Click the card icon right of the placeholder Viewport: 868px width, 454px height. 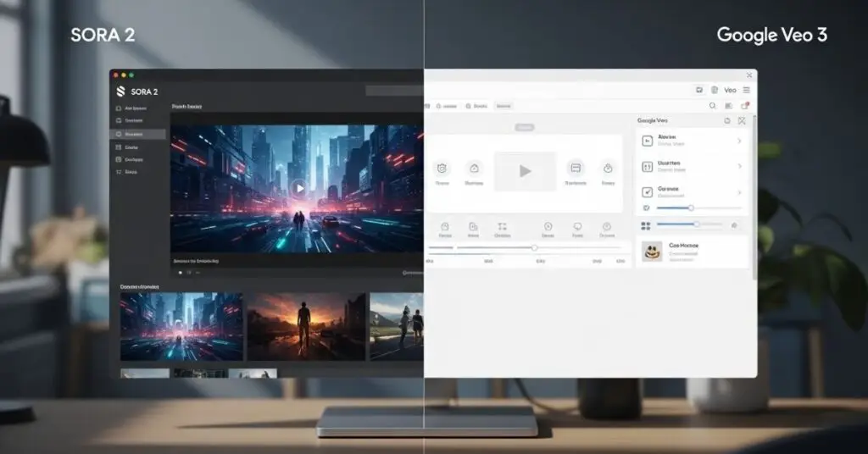click(576, 168)
